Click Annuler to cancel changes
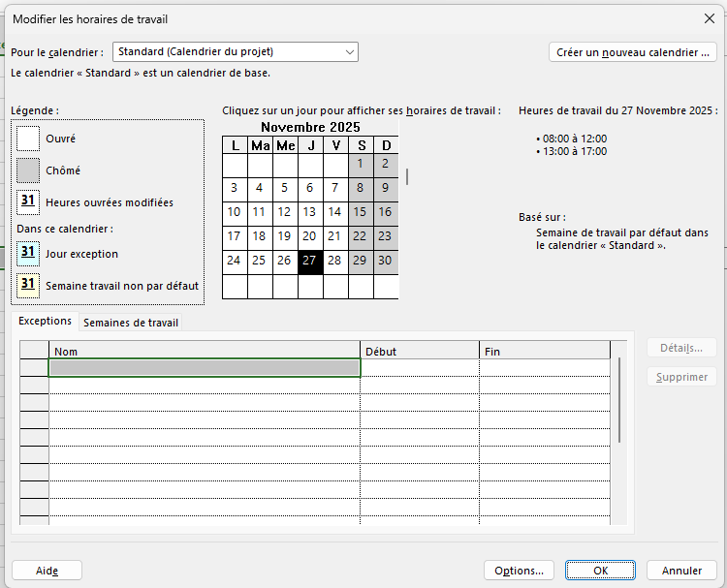The width and height of the screenshot is (727, 588). click(x=681, y=571)
